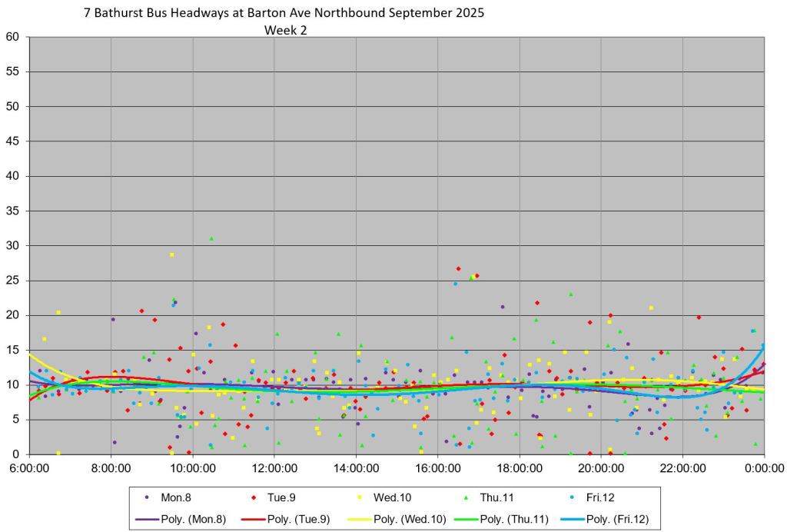This screenshot has height=532, width=787.
Task: Click the 18:00:00 horizontal axis label
Action: click(x=520, y=467)
